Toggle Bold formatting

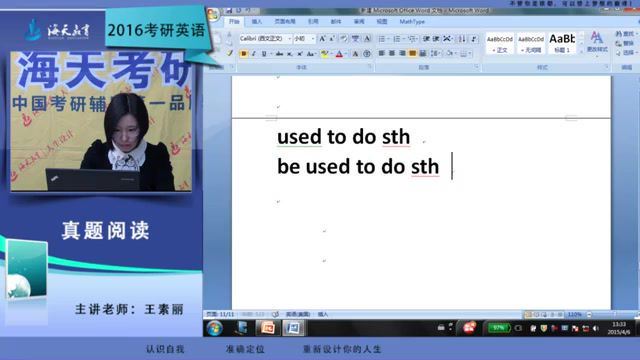[244, 53]
